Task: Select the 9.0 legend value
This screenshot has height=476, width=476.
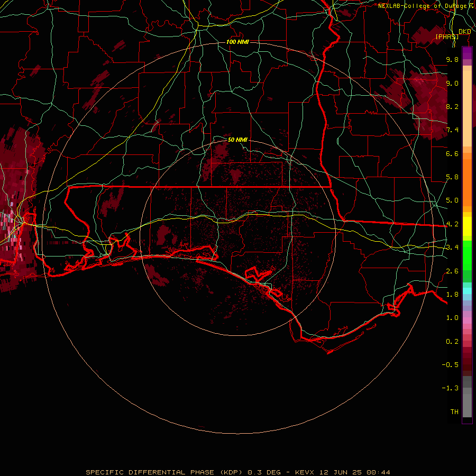Action: pos(452,83)
